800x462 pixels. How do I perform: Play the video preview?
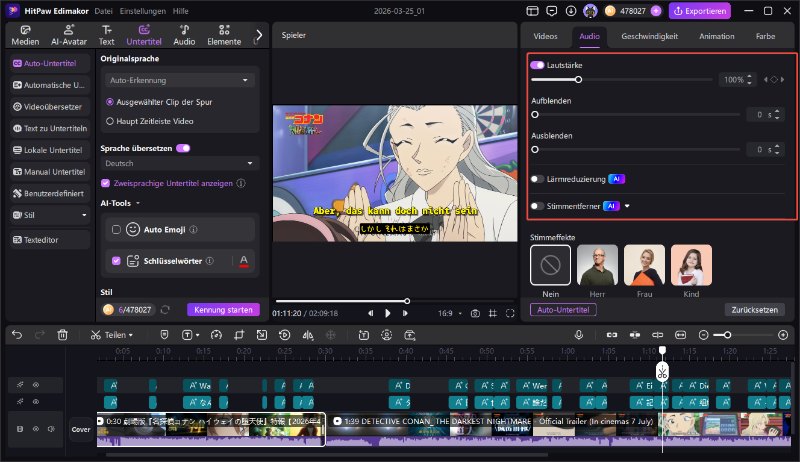388,313
